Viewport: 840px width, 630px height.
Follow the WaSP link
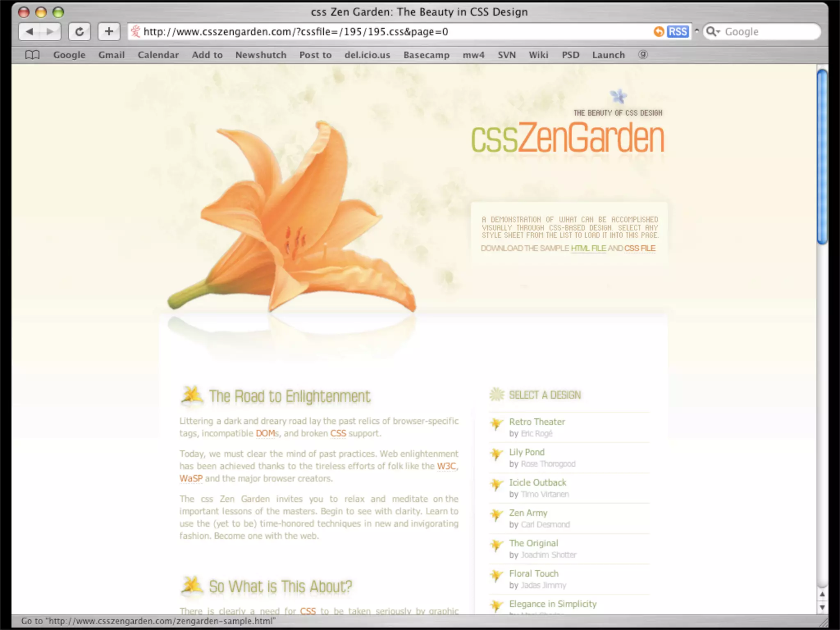[x=191, y=478]
